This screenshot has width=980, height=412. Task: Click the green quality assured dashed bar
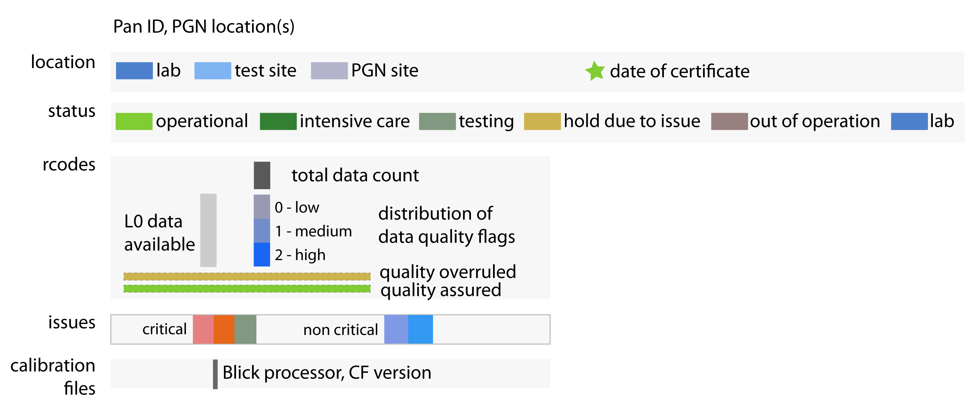[247, 289]
